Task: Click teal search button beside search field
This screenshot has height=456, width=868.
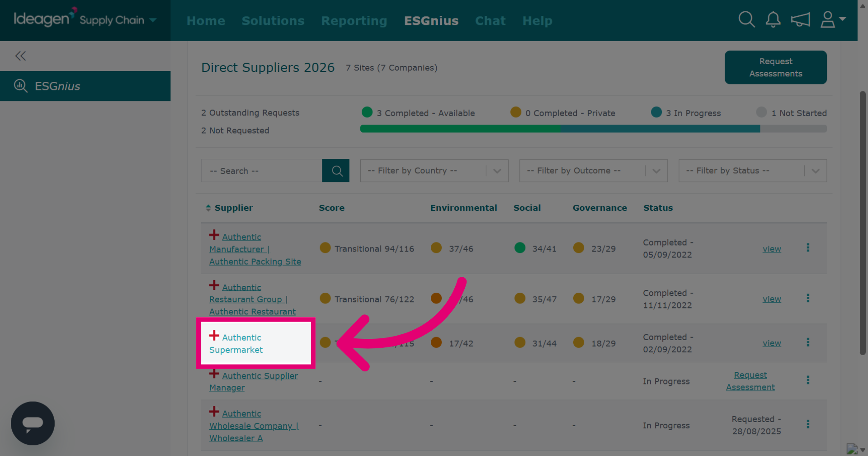Action: click(336, 171)
